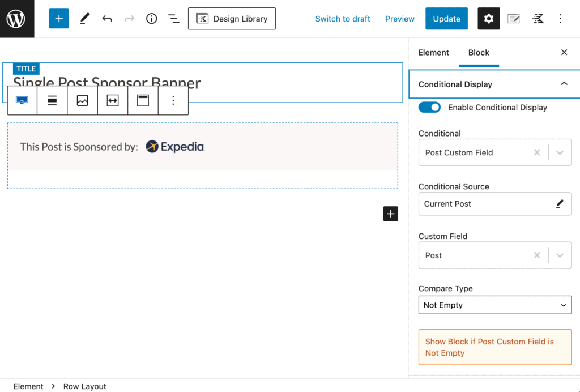Clear the Custom Field Post value
Screen dimensions: 580x392
coord(537,255)
